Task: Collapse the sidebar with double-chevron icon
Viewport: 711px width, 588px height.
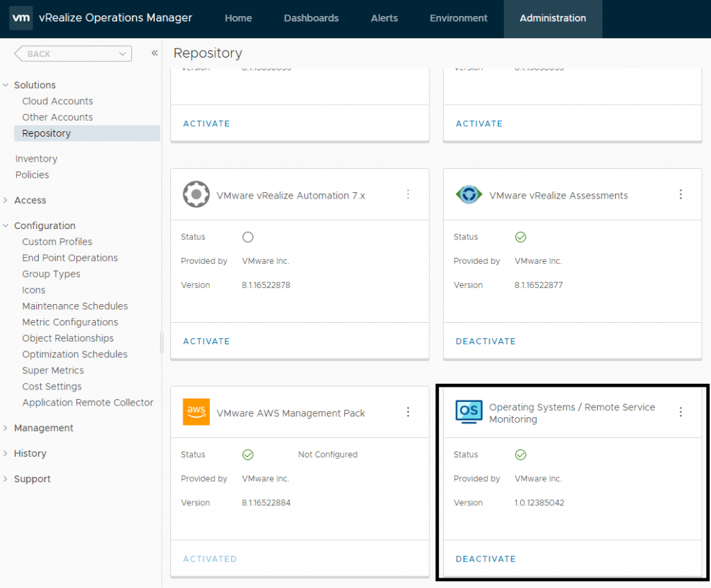Action: click(154, 53)
